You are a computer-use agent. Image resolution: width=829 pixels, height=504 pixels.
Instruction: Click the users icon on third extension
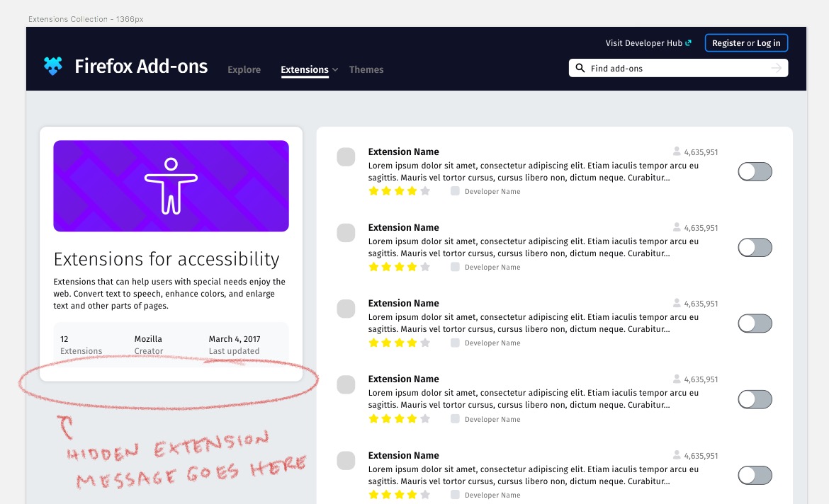click(x=677, y=303)
